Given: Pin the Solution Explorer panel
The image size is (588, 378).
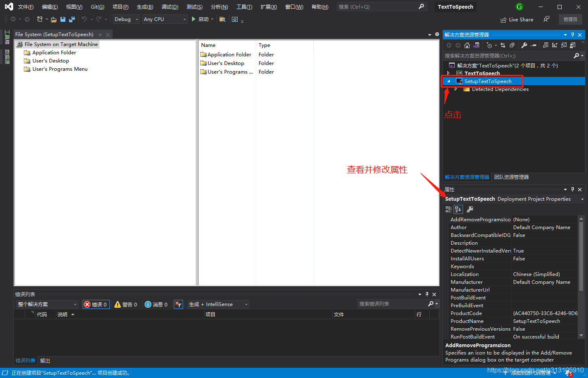Looking at the screenshot, I should click(572, 35).
